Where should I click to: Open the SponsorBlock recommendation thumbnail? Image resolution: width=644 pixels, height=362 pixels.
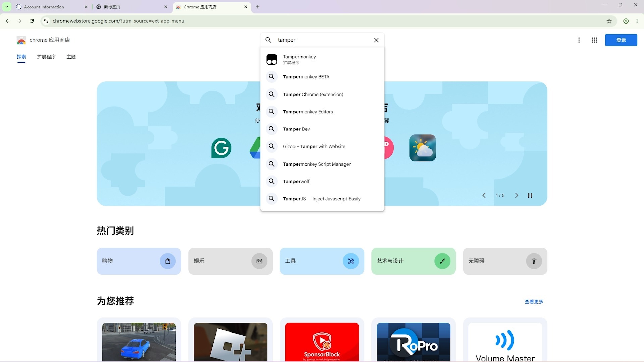tap(322, 342)
